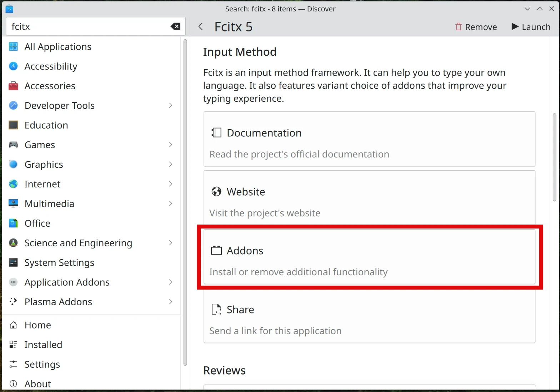Click the Office category icon
Image resolution: width=560 pixels, height=392 pixels.
tap(13, 223)
